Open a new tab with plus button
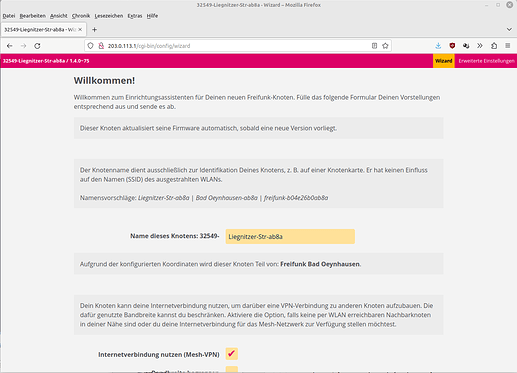 (94, 30)
